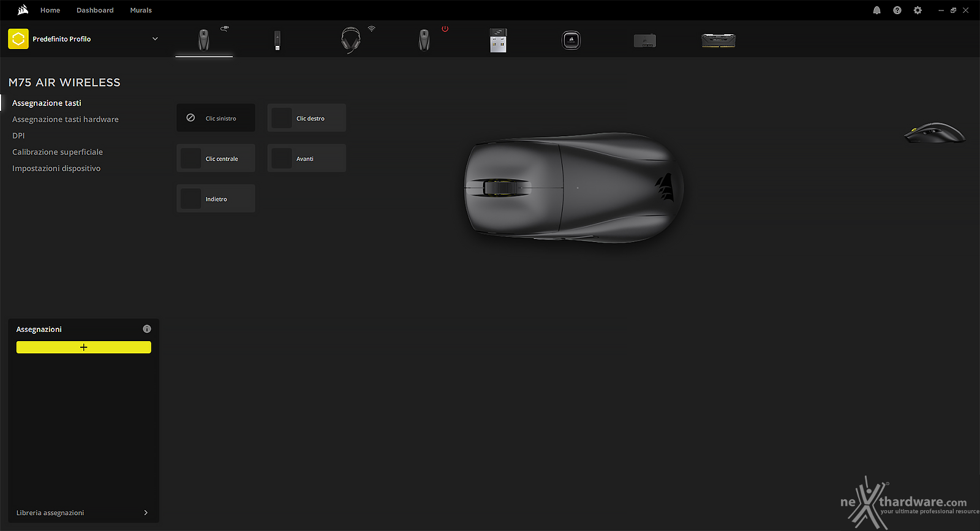Viewport: 980px width, 531px height.
Task: Open Calibrazione superficiale section
Action: [x=58, y=152]
